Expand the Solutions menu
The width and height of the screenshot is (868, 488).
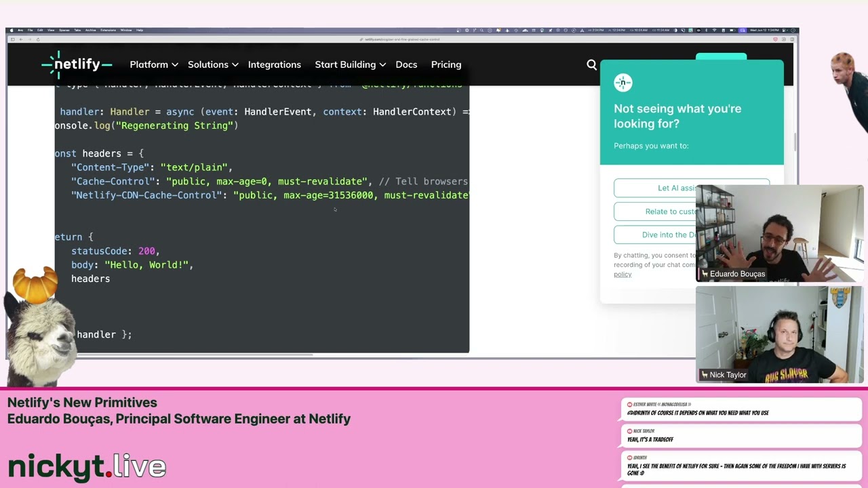(213, 64)
